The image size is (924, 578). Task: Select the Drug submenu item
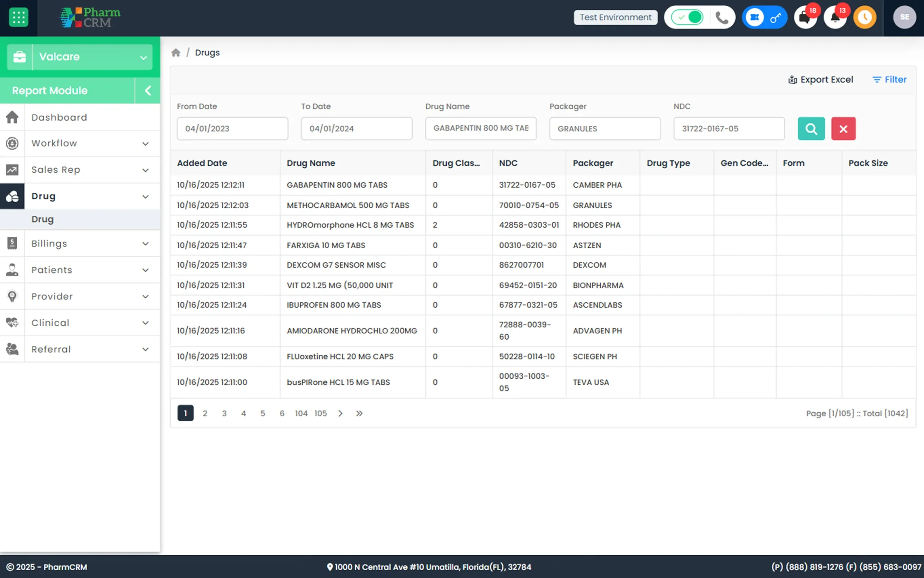click(80, 219)
